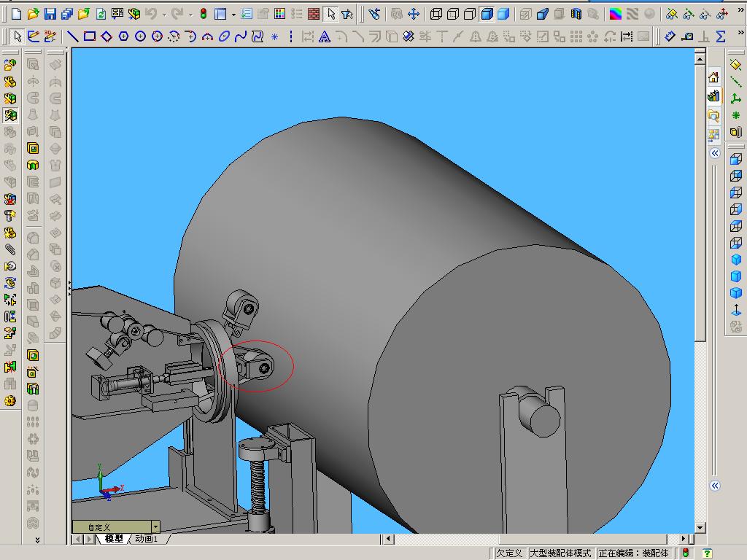Start a 3D Sketch with the 3D pencil icon
This screenshot has height=560, width=747.
click(50, 36)
